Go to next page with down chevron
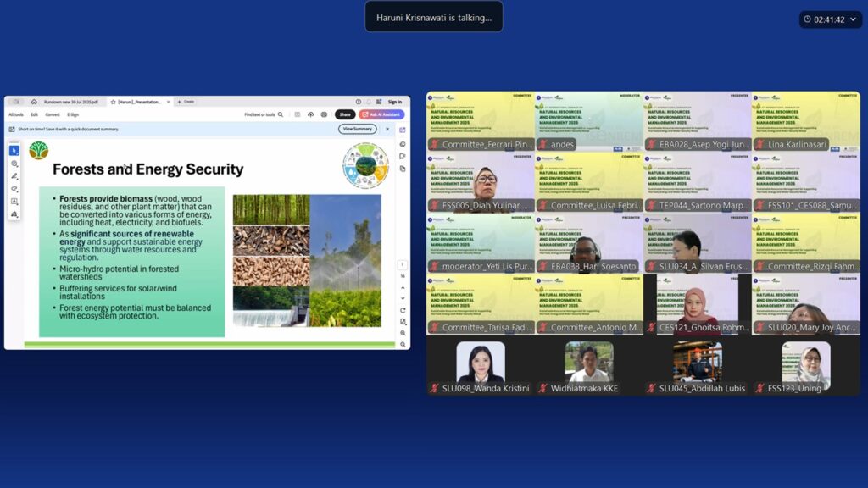The width and height of the screenshot is (868, 488). pos(403,297)
